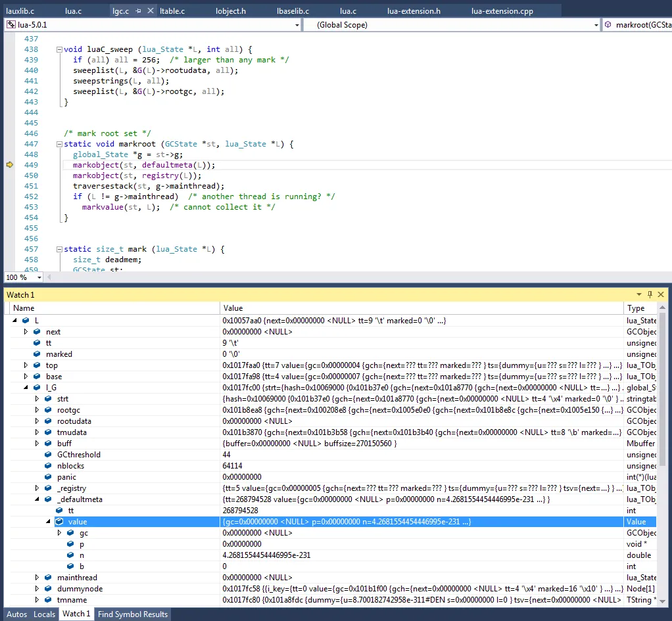672x621 pixels.
Task: Click the cube icon beside the _defaultmeta variable
Action: pyautogui.click(x=48, y=499)
